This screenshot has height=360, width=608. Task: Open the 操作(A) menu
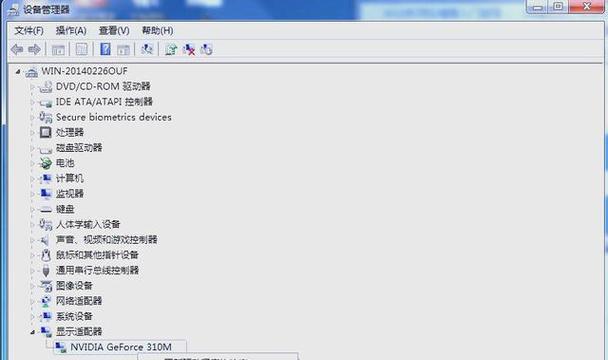point(71,31)
